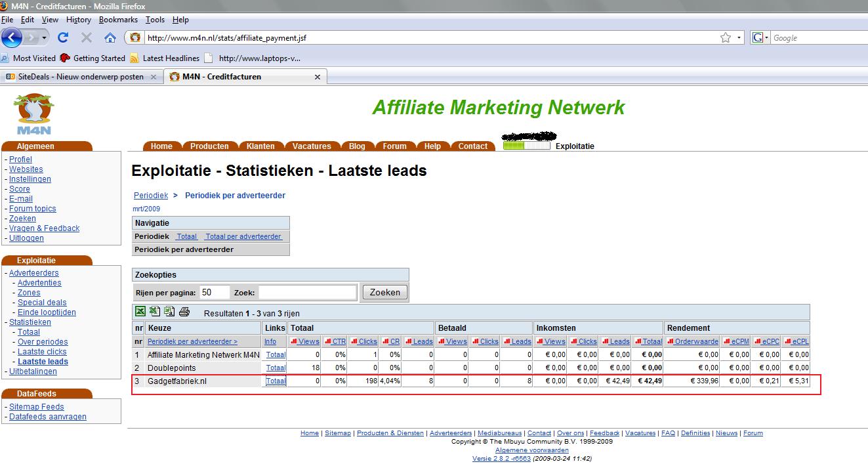Click the Exploitatie progress bar
This screenshot has width=868, height=466.
[526, 146]
